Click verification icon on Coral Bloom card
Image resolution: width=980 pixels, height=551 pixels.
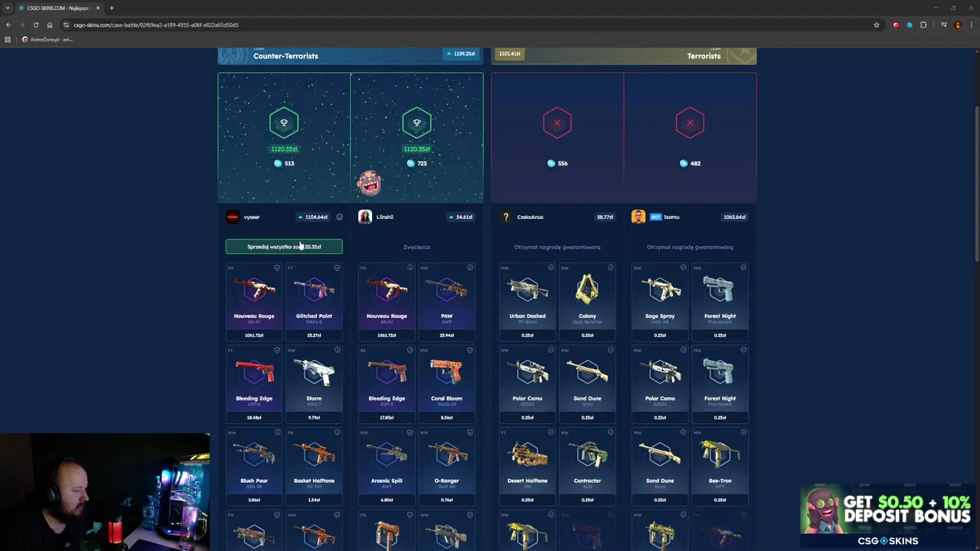tap(469, 350)
